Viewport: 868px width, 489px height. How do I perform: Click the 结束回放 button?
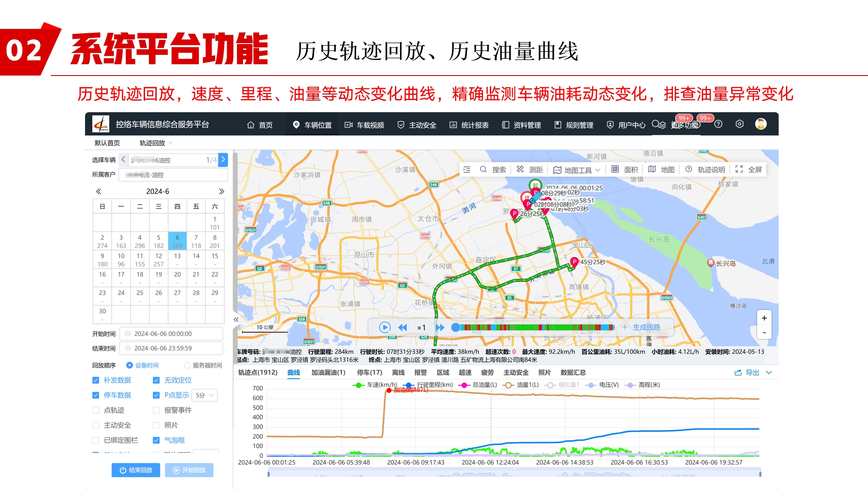136,470
